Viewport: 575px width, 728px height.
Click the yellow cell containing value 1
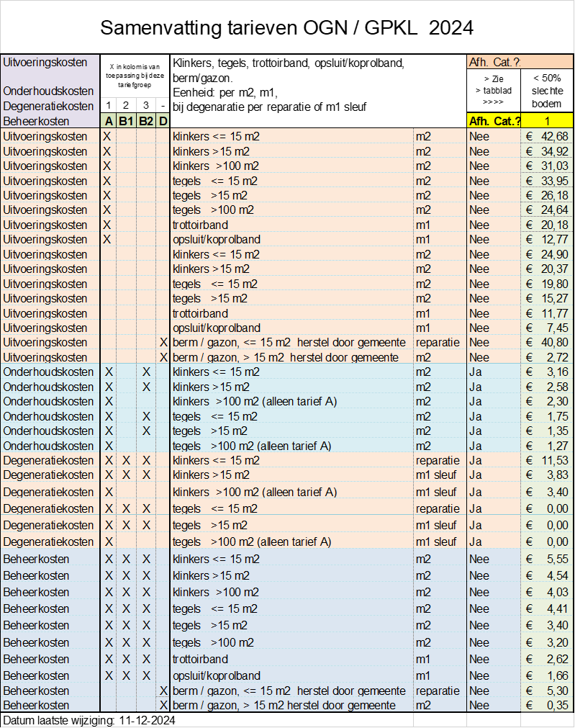point(547,121)
